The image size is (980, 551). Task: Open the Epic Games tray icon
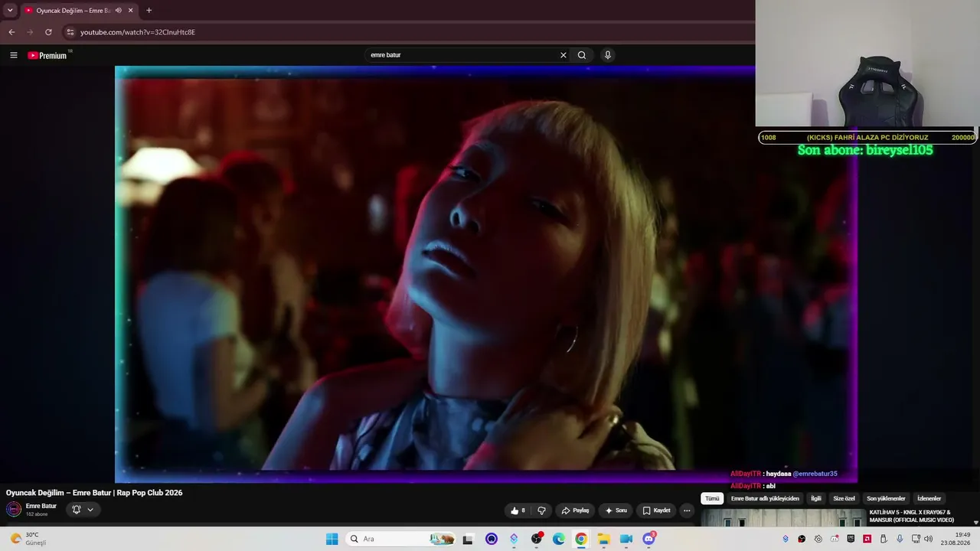[851, 539]
